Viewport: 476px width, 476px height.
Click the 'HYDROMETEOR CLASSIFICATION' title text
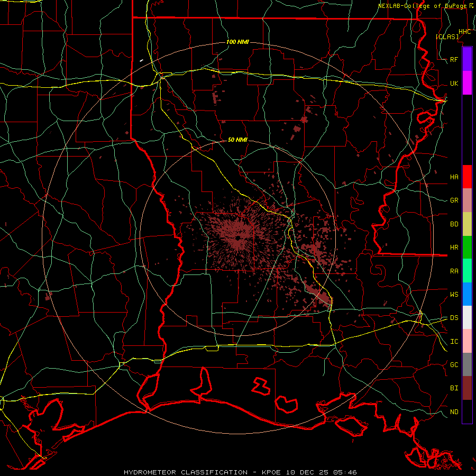(186, 472)
